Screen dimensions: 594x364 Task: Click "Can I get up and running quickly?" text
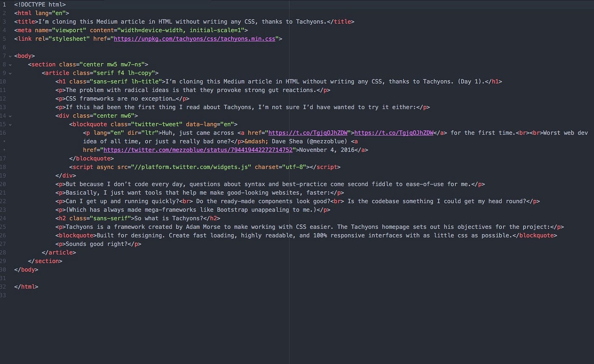pos(122,201)
